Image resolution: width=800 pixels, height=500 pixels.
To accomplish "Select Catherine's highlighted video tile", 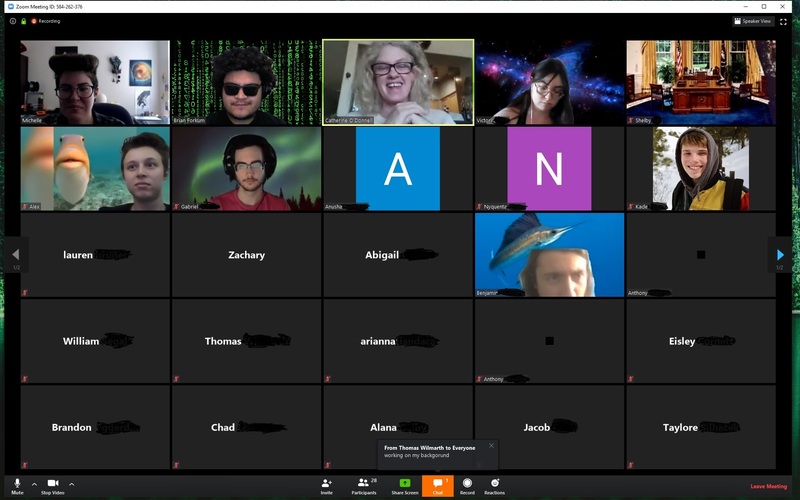I will (398, 82).
